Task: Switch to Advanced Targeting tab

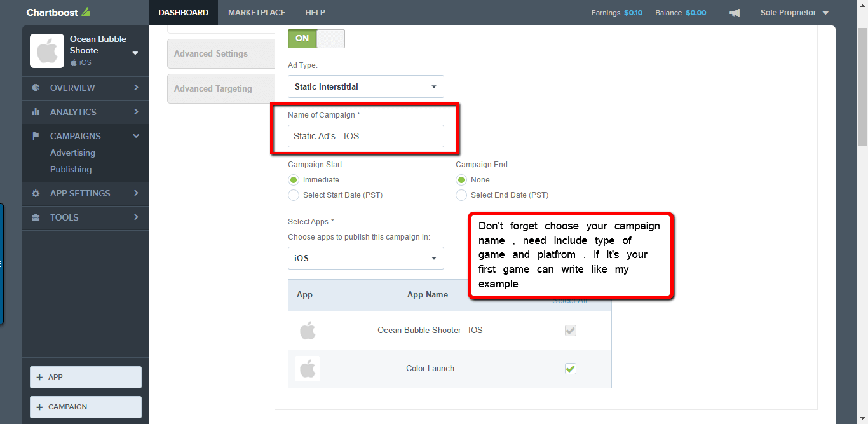Action: coord(221,89)
